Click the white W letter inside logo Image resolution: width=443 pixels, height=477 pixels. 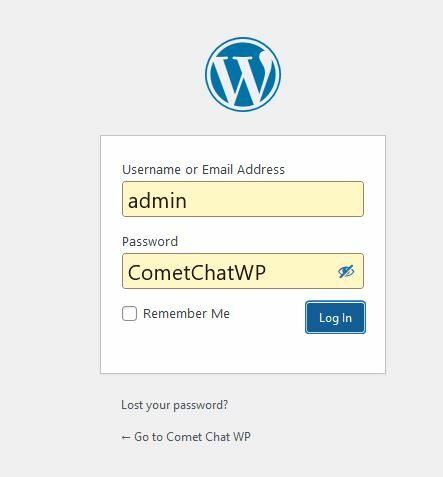[x=243, y=77]
